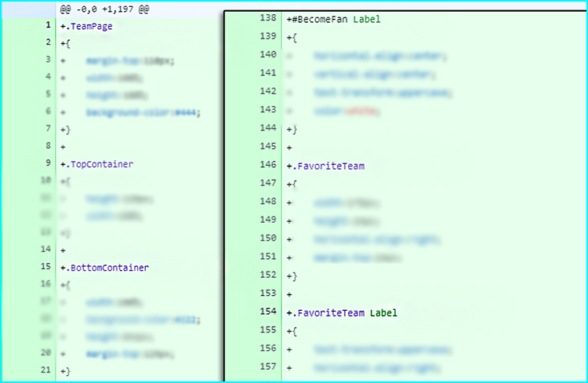Image resolution: width=588 pixels, height=383 pixels.
Task: Click the closing brace on line 152
Action: click(x=292, y=275)
